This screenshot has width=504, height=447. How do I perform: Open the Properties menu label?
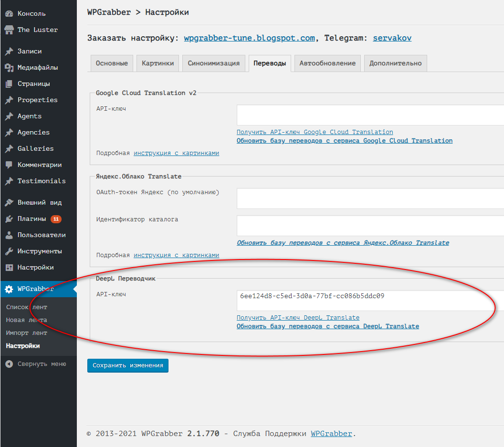pos(38,100)
